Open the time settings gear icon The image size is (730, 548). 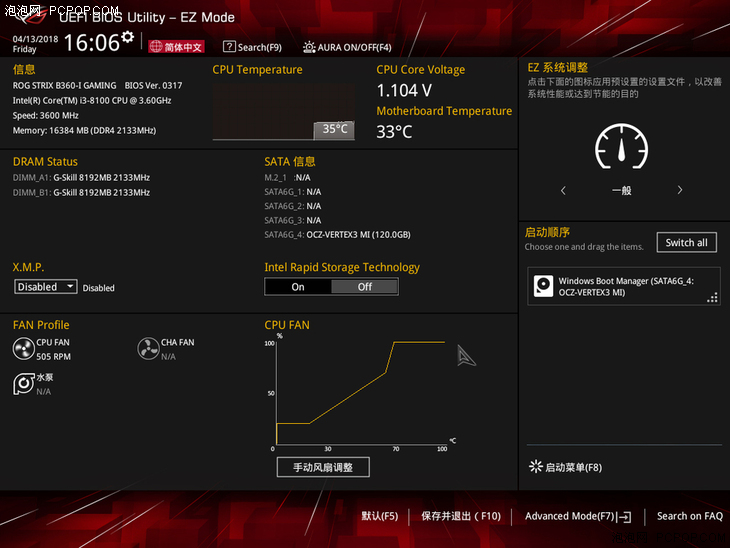click(128, 37)
